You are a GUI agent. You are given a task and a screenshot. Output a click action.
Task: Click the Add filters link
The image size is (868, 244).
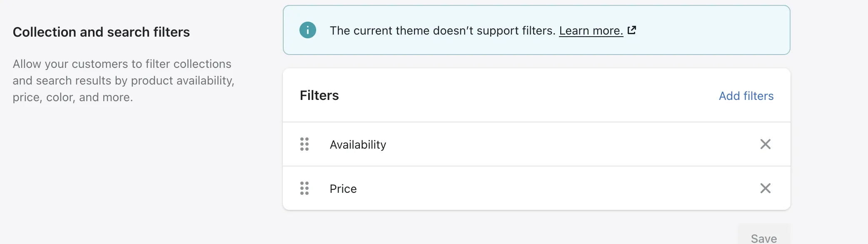pyautogui.click(x=746, y=96)
